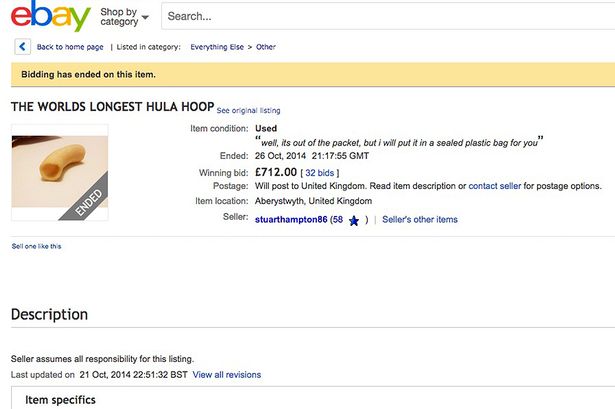Open the Shop by category dropdown

click(x=125, y=17)
